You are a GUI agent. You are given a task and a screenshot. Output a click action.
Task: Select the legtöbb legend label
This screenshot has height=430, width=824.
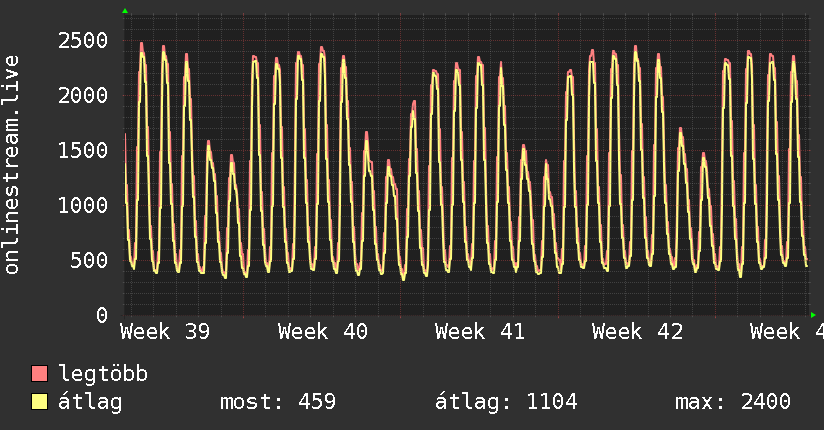(103, 374)
